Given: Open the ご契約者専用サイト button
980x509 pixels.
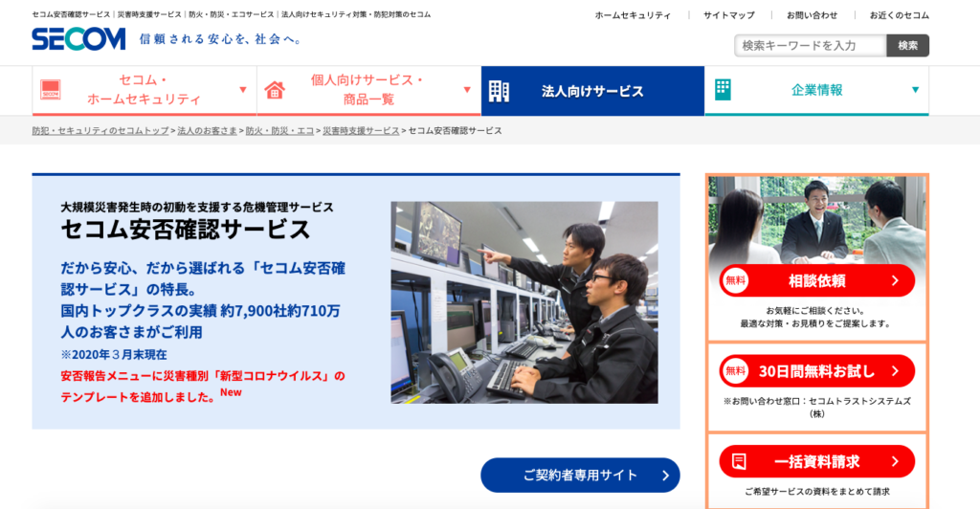Looking at the screenshot, I should 580,476.
